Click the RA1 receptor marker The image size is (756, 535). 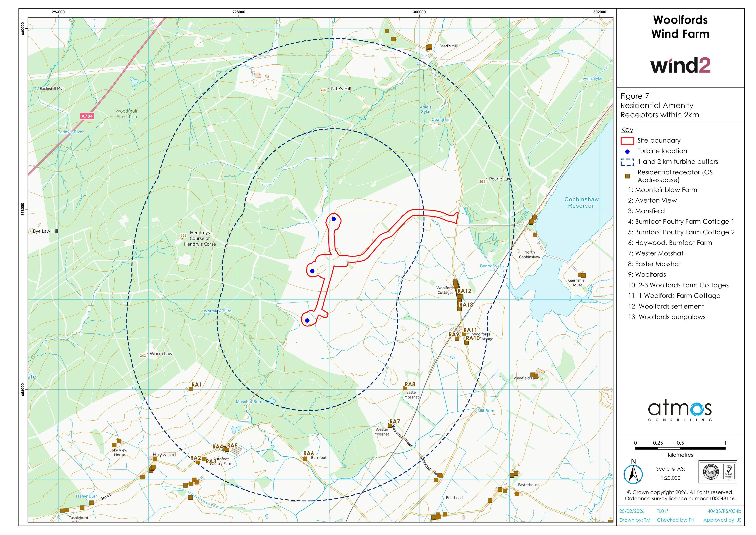191,389
